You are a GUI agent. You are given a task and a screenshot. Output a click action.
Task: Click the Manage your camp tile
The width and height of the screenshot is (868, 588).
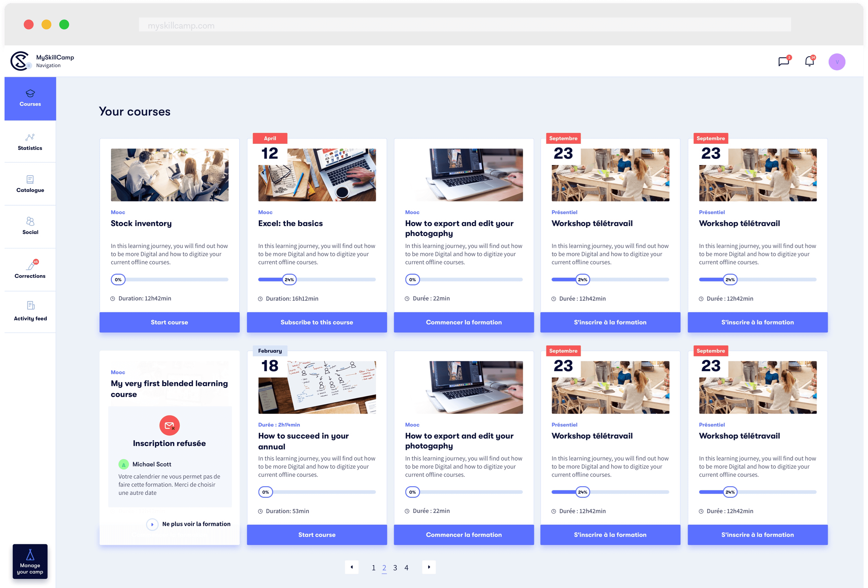click(30, 561)
